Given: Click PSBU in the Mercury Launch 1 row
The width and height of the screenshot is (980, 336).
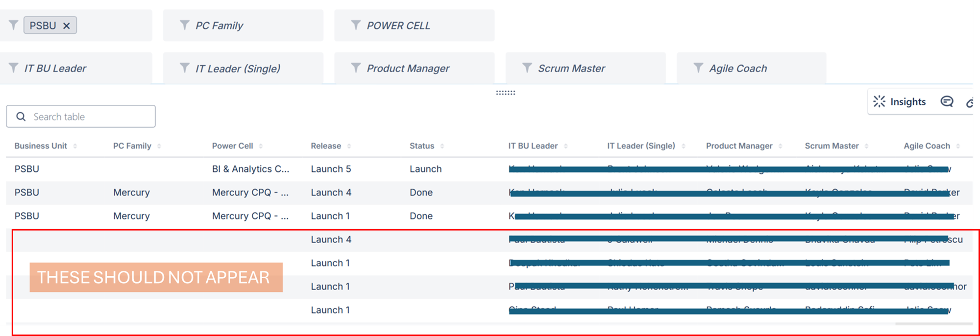Looking at the screenshot, I should tap(27, 216).
